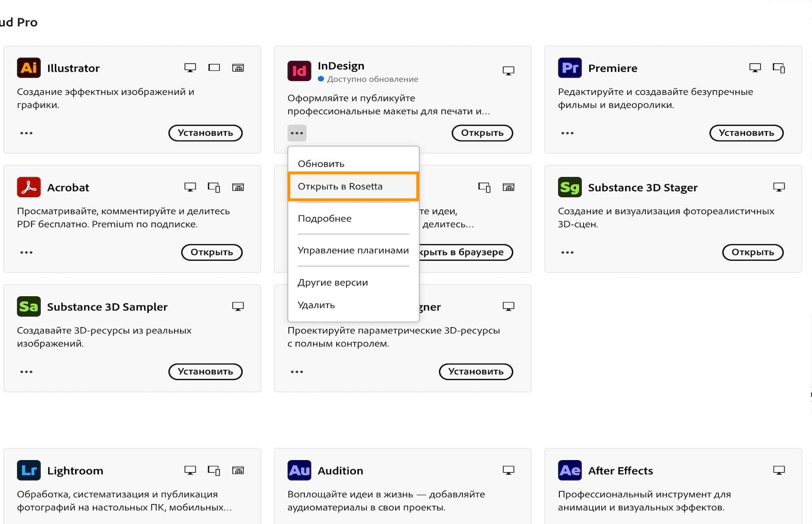This screenshot has width=812, height=524.
Task: Open Acrobat's three-dot more options menu
Action: pyautogui.click(x=26, y=252)
